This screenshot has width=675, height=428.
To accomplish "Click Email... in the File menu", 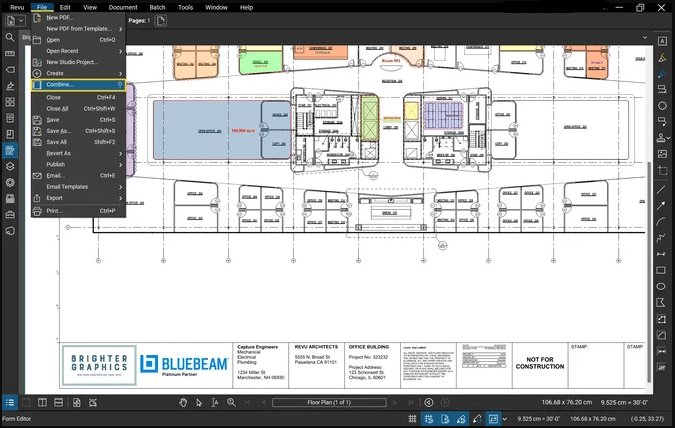I will tap(78, 176).
